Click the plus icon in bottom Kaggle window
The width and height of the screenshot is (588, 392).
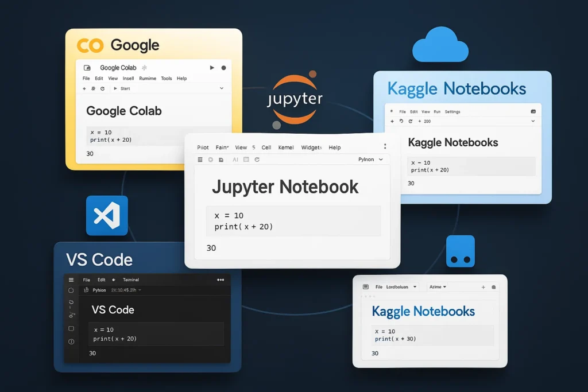483,288
